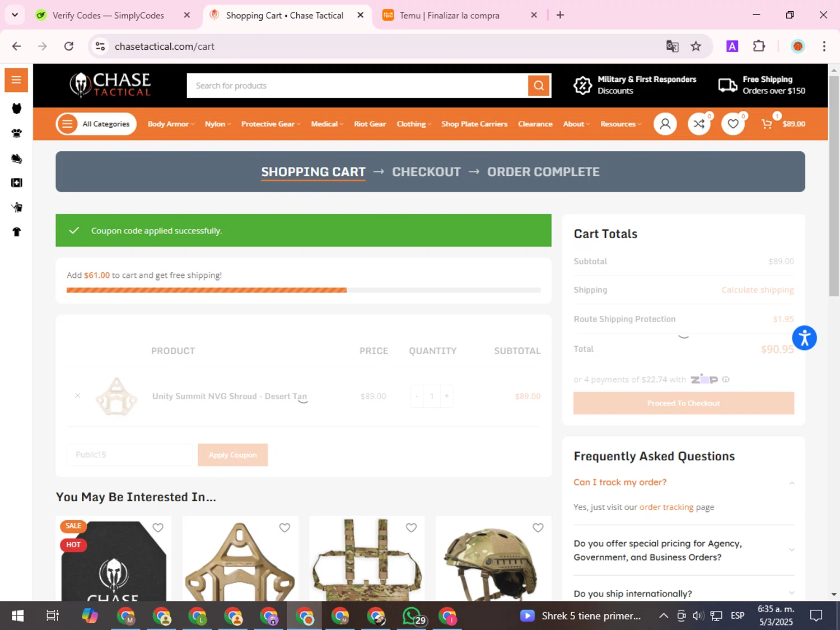Click the Calculate shipping link
The height and width of the screenshot is (630, 840).
tap(757, 290)
